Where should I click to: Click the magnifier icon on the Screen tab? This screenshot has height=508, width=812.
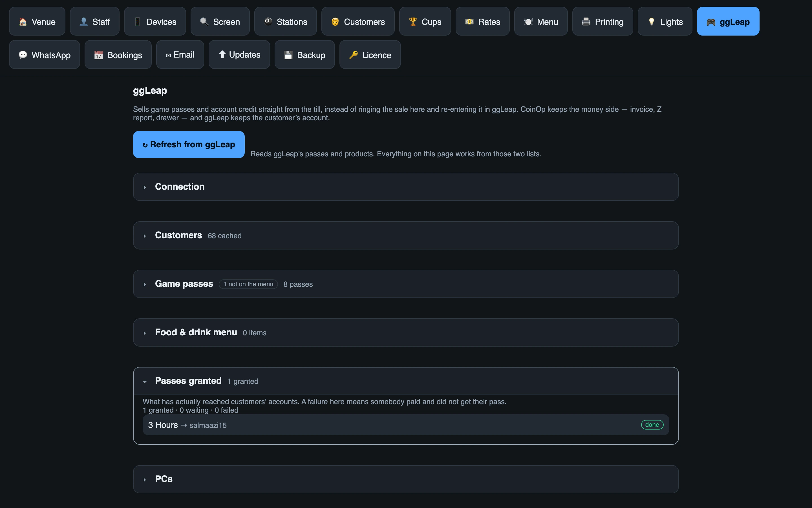pyautogui.click(x=204, y=22)
